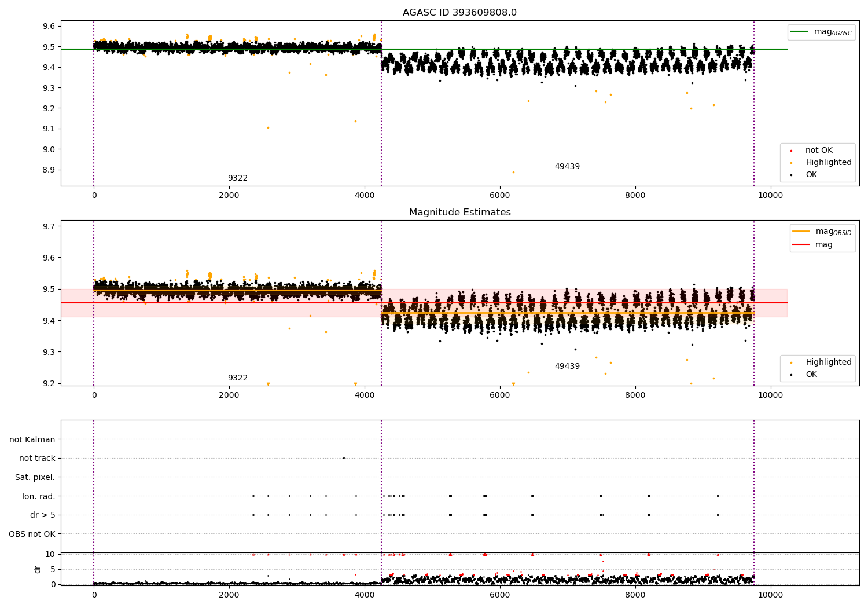This screenshot has width=868, height=608.
Task: Click the 'Magnitude Estimates' plot title
Action: (x=459, y=213)
